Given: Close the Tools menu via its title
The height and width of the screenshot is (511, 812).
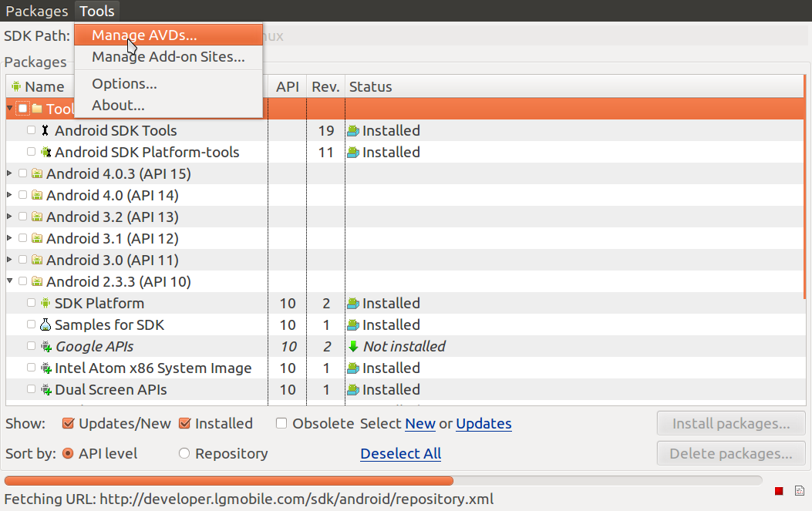Looking at the screenshot, I should (x=97, y=11).
